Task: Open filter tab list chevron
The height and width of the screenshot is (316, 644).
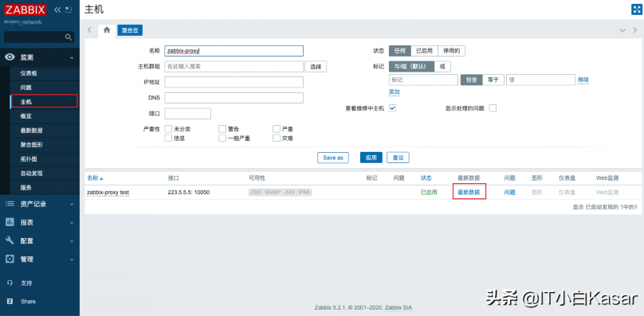Action: click(x=623, y=30)
